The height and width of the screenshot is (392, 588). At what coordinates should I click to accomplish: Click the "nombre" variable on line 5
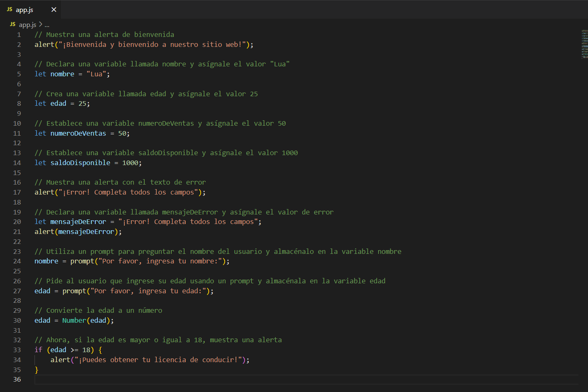[62, 74]
